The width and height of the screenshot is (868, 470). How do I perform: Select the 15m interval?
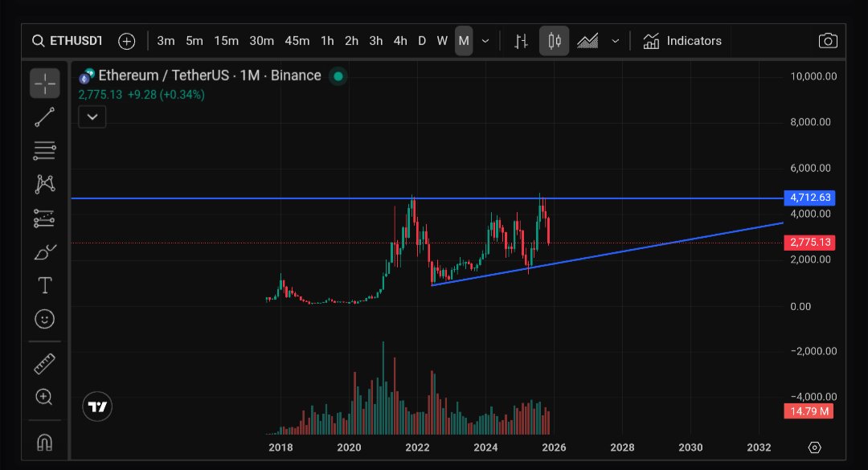point(226,41)
